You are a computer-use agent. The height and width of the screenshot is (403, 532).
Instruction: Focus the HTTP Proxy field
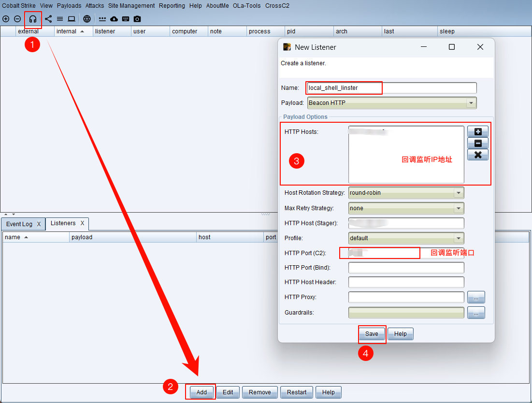coord(406,297)
